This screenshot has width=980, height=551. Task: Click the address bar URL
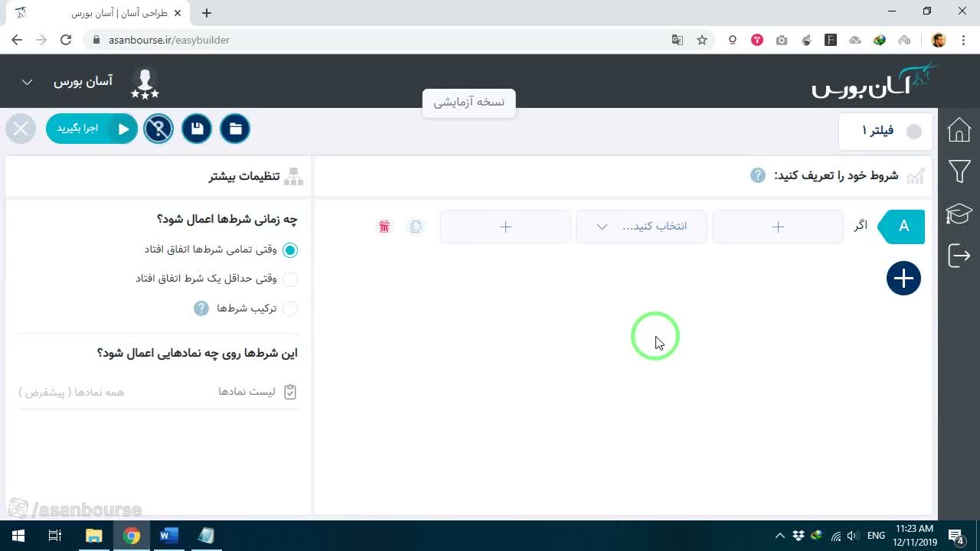click(x=169, y=40)
